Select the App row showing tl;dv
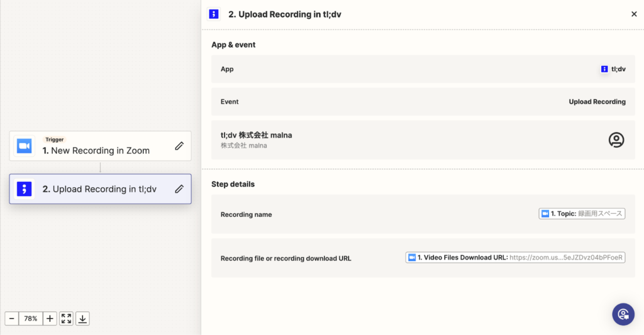 click(423, 69)
